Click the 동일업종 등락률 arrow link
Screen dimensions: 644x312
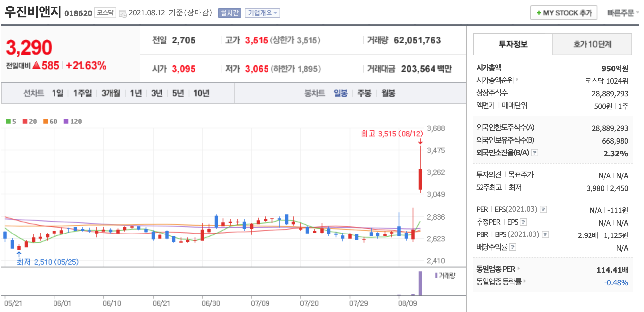pyautogui.click(x=525, y=281)
